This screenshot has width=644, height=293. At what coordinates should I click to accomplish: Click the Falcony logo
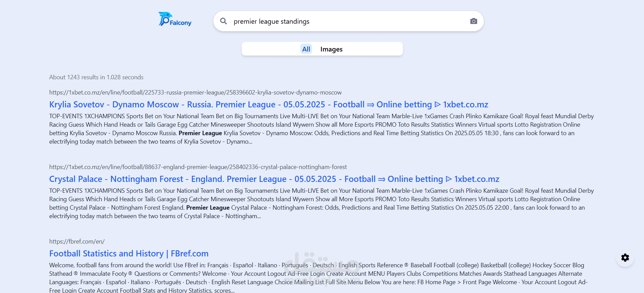[x=175, y=19]
